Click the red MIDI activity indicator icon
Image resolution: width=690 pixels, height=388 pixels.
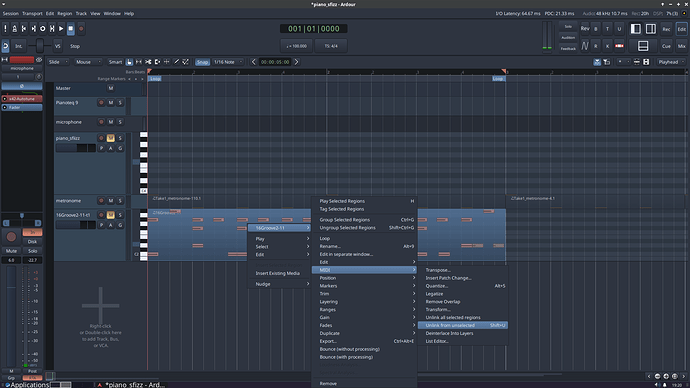click(619, 46)
